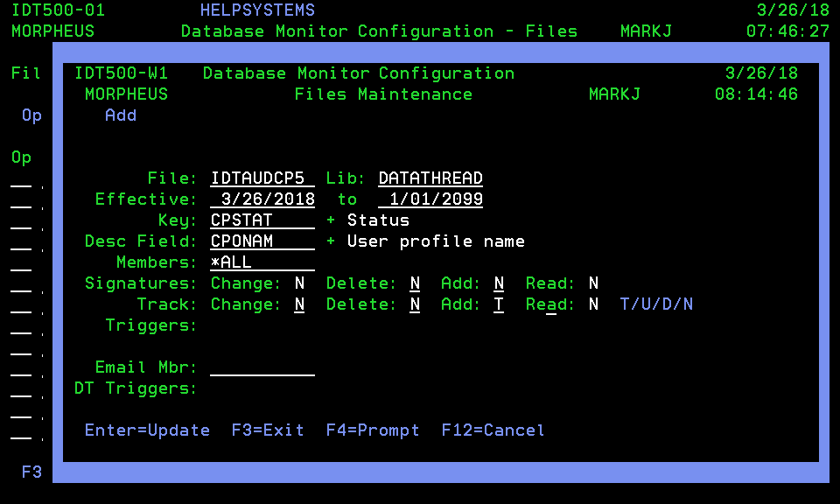Click the Add mode label
Screen dimensions: 840x504
pos(121,115)
